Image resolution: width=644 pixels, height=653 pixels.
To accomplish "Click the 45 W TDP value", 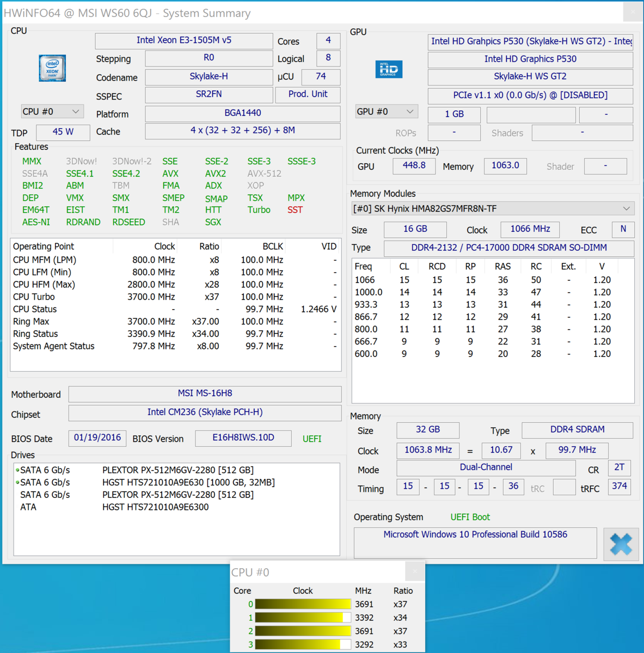I will 63,132.
